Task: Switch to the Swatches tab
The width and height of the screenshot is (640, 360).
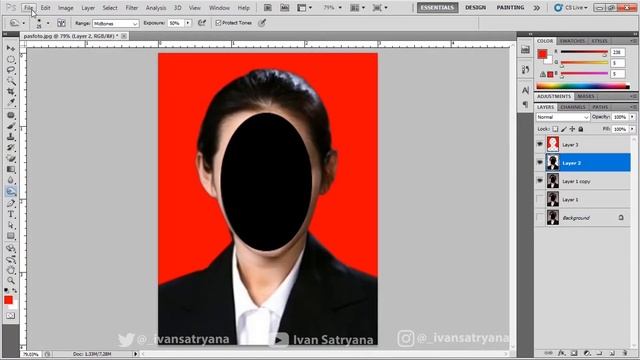Action: pos(572,41)
